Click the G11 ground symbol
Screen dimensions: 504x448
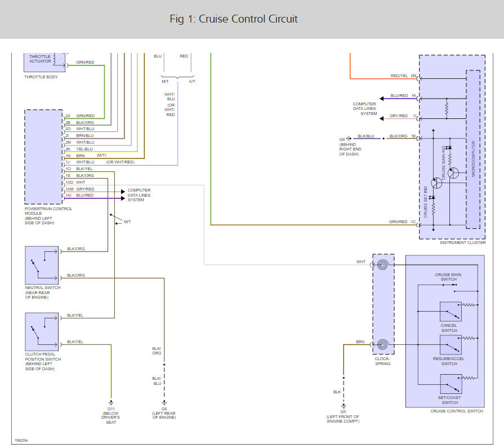tap(111, 403)
